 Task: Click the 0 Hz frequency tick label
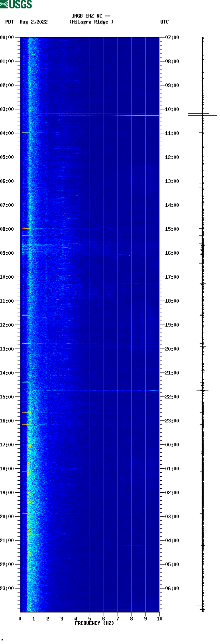coord(20,619)
